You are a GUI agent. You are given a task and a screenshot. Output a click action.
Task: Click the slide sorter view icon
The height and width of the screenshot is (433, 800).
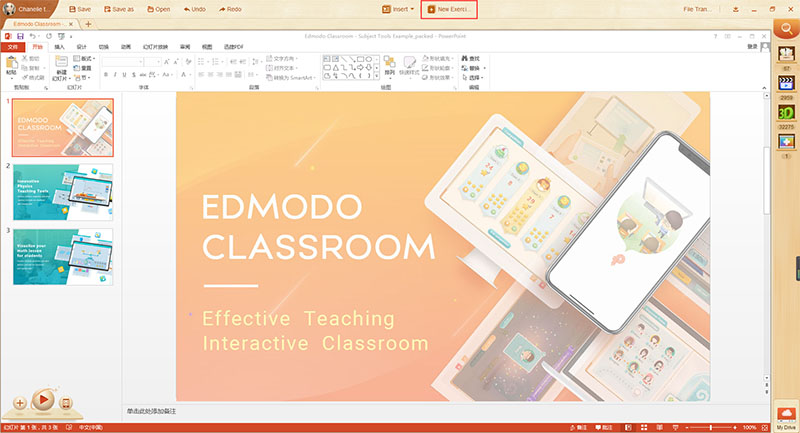(644, 427)
